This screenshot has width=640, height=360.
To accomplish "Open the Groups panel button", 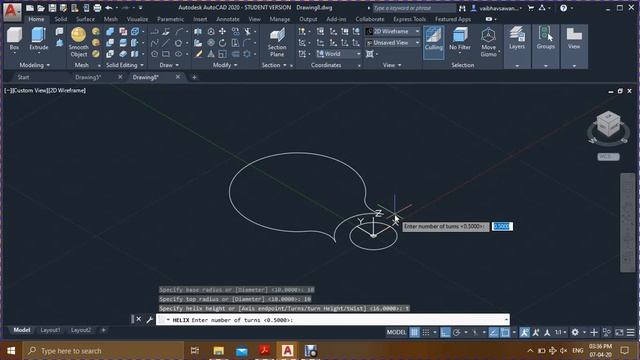I will [x=546, y=46].
